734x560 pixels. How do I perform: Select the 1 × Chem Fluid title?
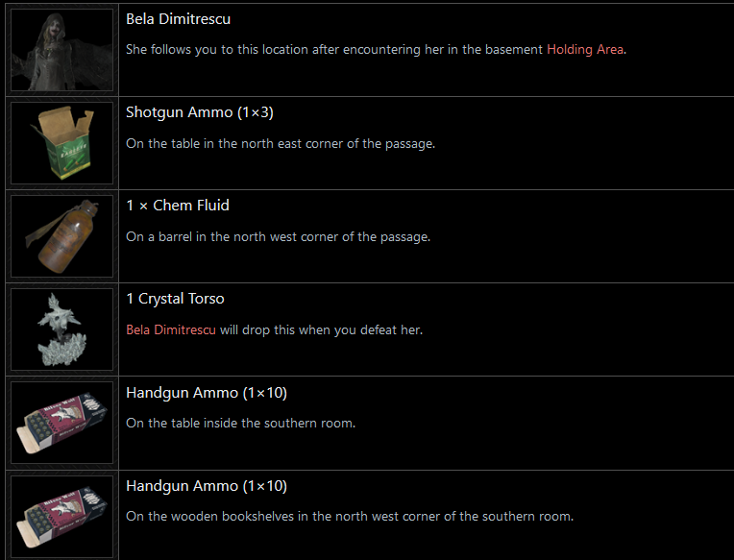[178, 206]
